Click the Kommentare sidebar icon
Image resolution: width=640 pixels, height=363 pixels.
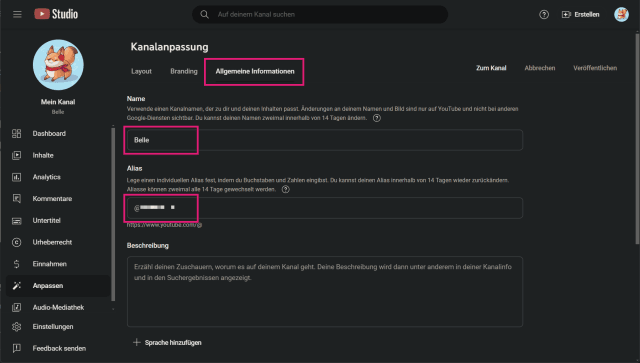(x=16, y=198)
